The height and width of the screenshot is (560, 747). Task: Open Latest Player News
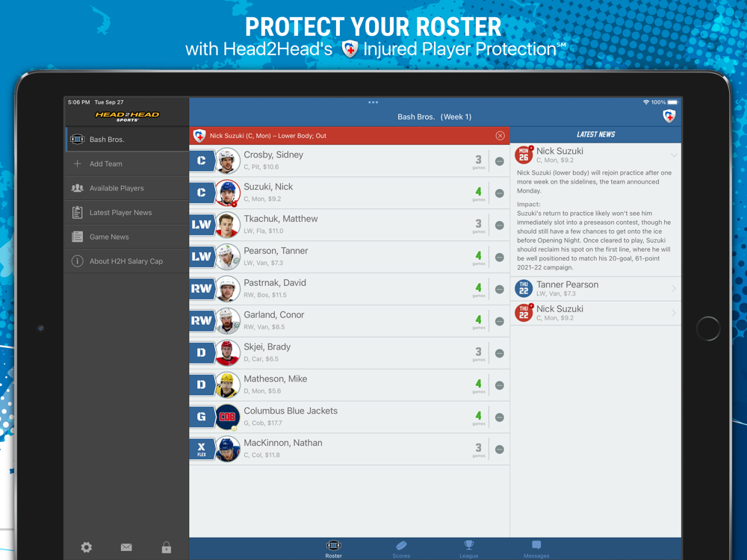pos(127,212)
